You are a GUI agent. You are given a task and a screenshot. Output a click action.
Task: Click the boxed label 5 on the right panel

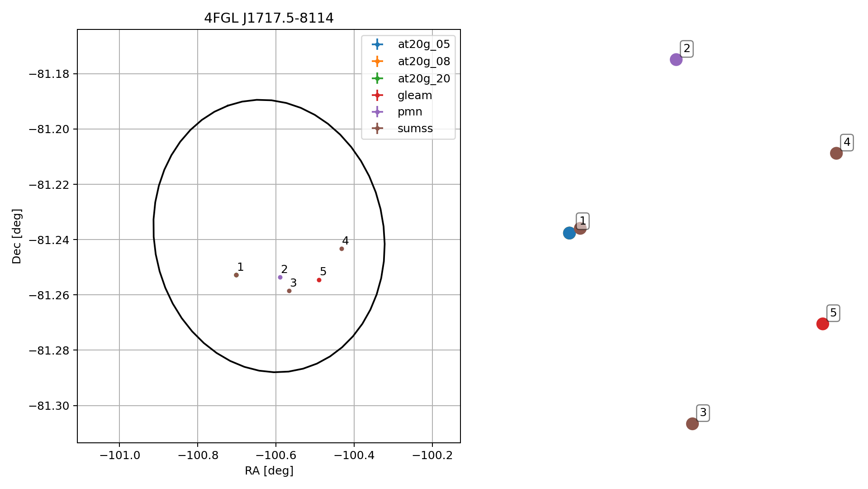[x=833, y=313]
